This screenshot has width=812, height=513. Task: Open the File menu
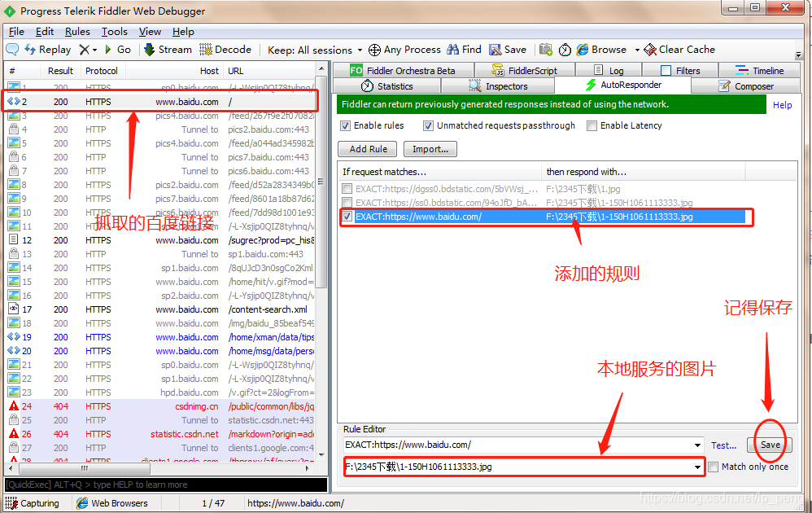16,32
